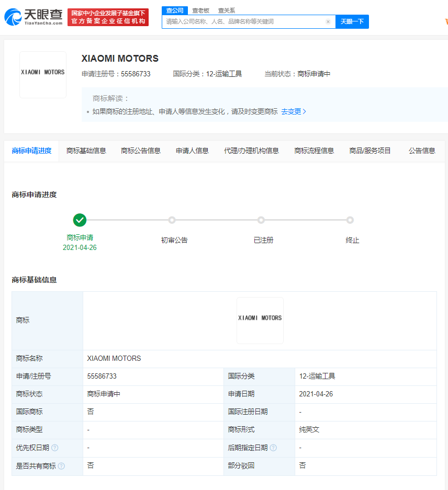The image size is (448, 490).
Task: Follow the 去变更 link
Action: pos(294,111)
